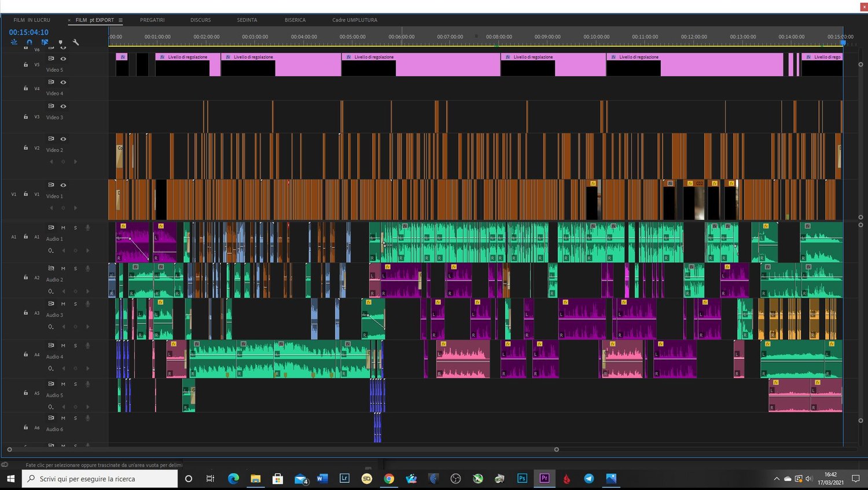Open Telegram from the taskbar
This screenshot has width=868, height=490.
(x=589, y=478)
